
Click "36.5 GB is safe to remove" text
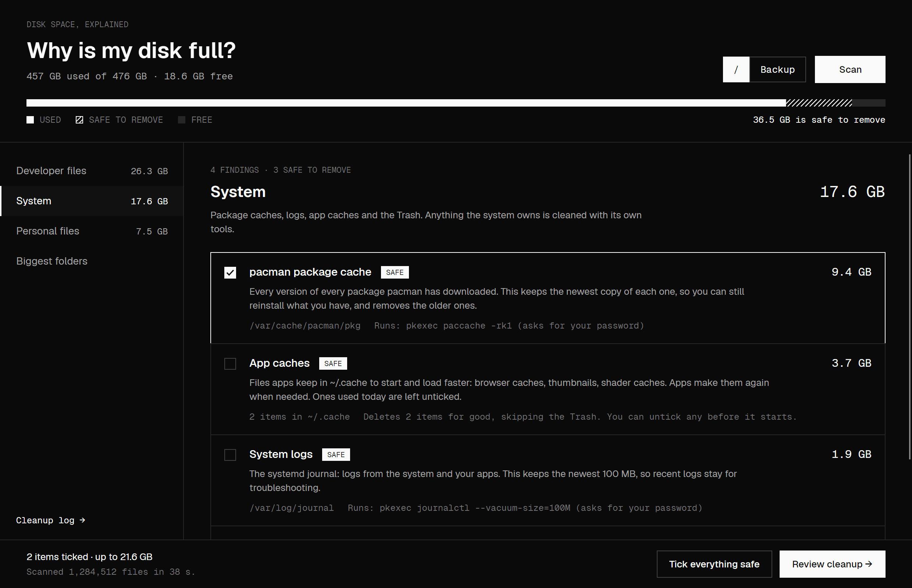point(819,120)
